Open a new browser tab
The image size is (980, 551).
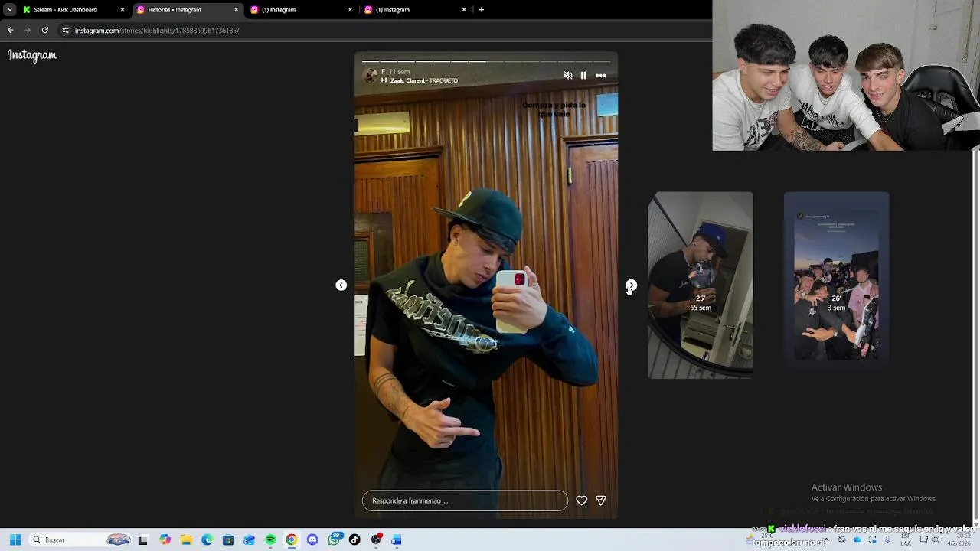tap(482, 10)
